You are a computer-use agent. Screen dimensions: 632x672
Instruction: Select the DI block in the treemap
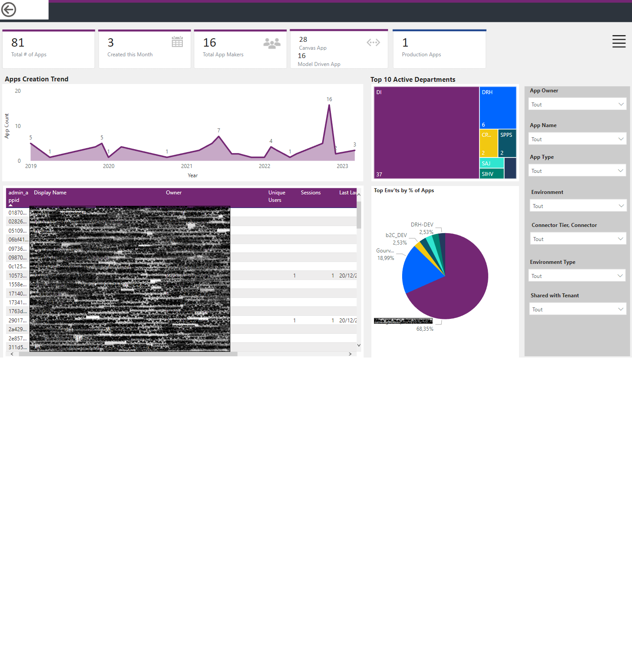click(x=426, y=132)
